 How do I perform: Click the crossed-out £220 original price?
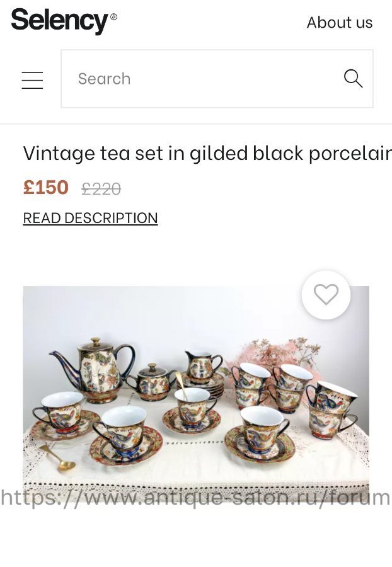(x=101, y=188)
